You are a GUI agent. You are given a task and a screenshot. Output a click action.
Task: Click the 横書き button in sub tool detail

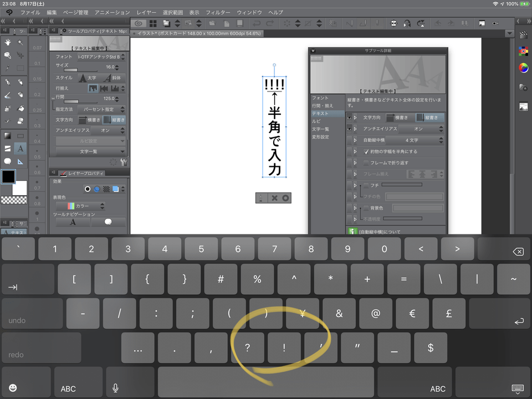point(397,117)
